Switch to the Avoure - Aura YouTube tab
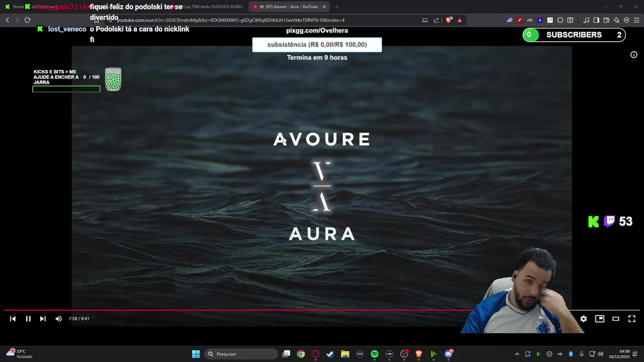 [289, 7]
